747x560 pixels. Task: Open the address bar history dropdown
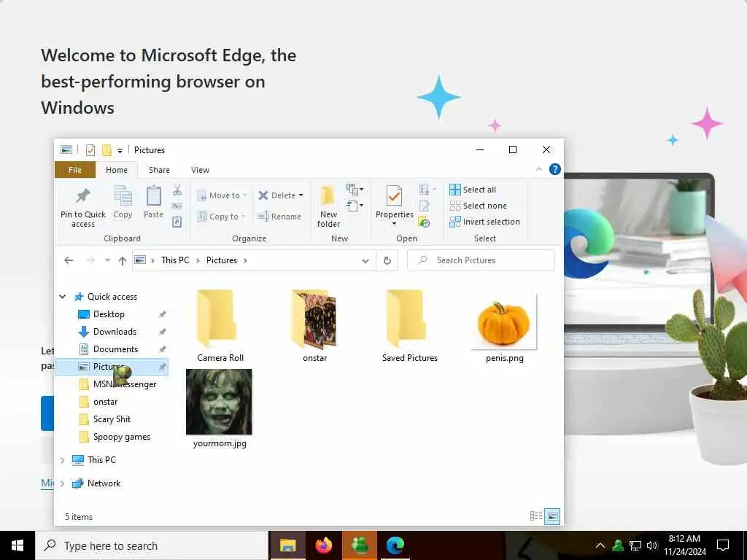[365, 260]
